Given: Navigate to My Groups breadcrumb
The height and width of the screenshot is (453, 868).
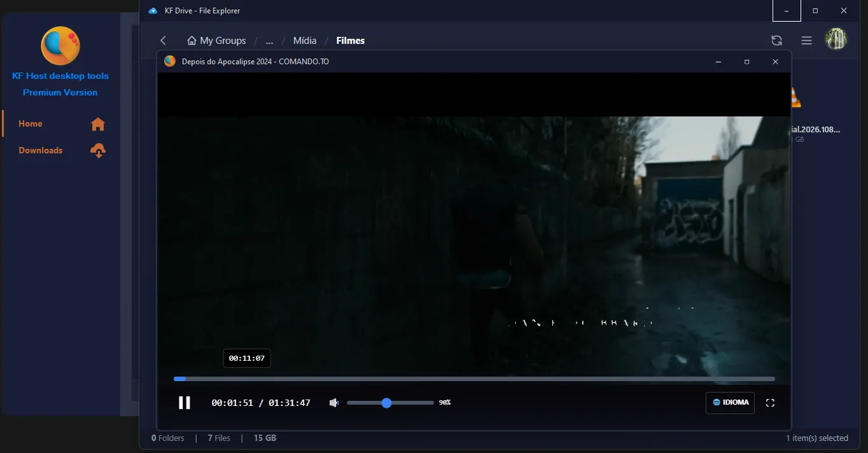Looking at the screenshot, I should pyautogui.click(x=216, y=41).
